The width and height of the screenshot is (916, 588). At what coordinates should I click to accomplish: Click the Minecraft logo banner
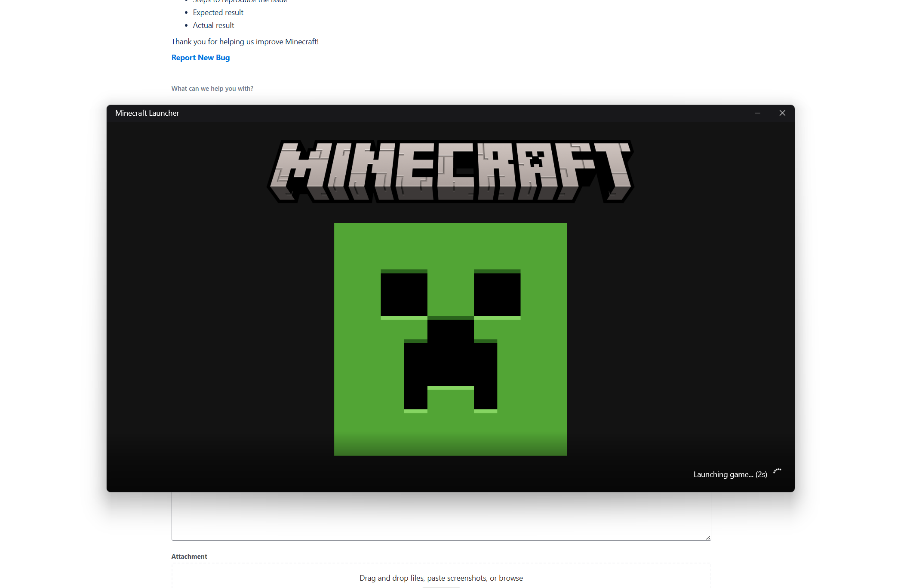[x=450, y=171]
